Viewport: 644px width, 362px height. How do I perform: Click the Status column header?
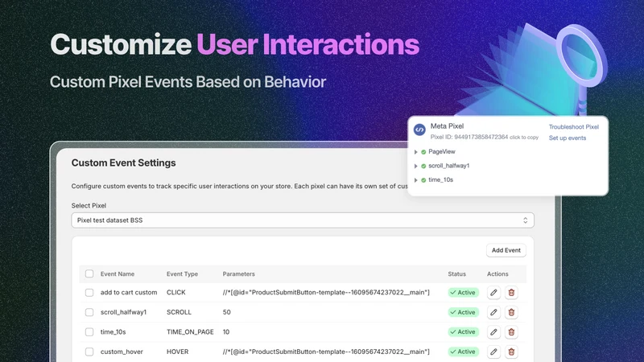click(x=456, y=274)
